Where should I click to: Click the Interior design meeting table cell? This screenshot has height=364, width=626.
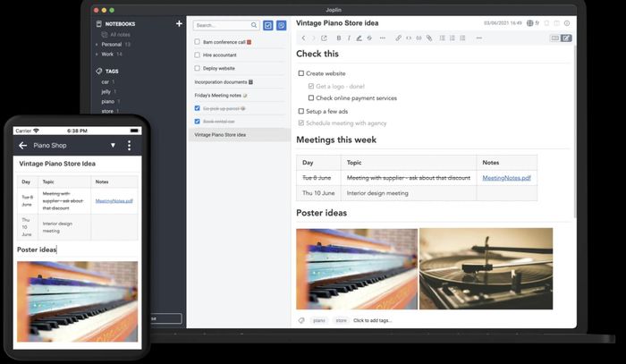pyautogui.click(x=409, y=193)
